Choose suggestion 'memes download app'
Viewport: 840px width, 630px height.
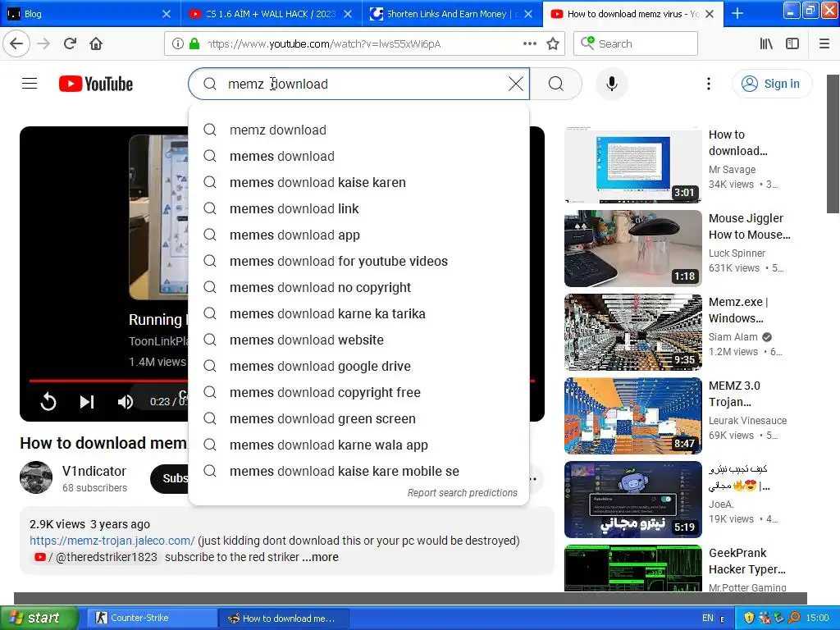358,235
